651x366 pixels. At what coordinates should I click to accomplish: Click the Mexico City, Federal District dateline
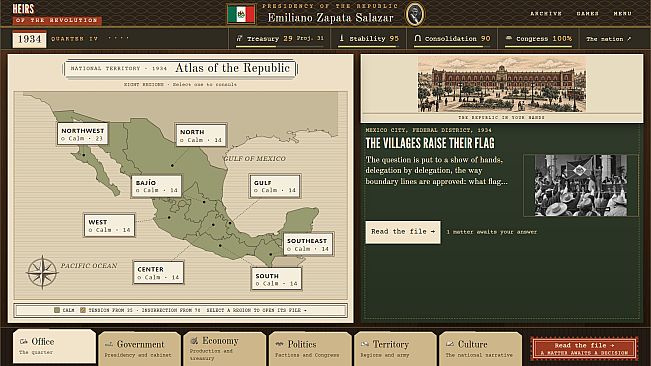coord(428,130)
